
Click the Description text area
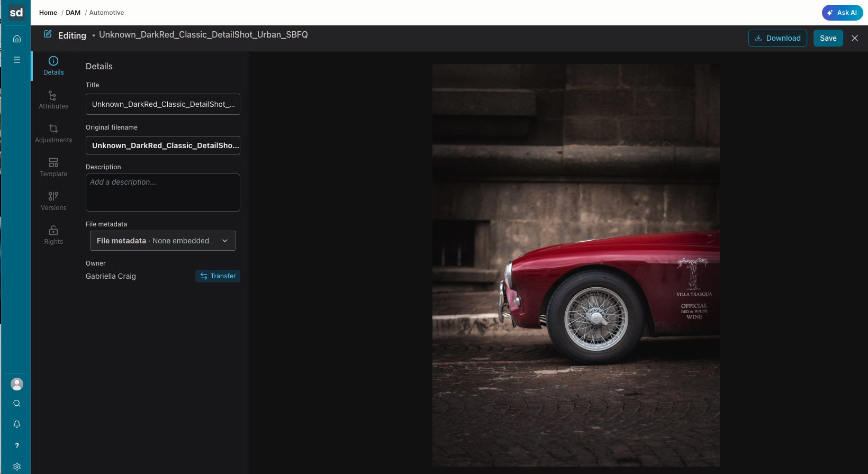(163, 193)
